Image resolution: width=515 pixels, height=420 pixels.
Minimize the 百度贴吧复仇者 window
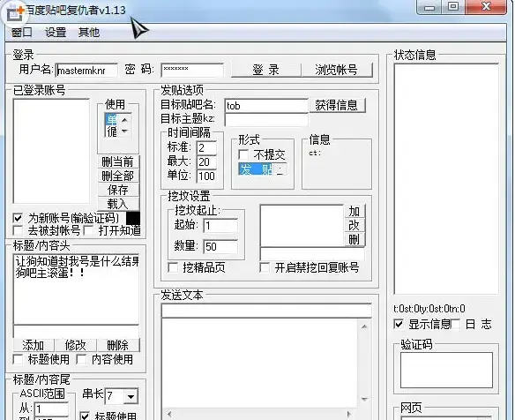coord(429,7)
